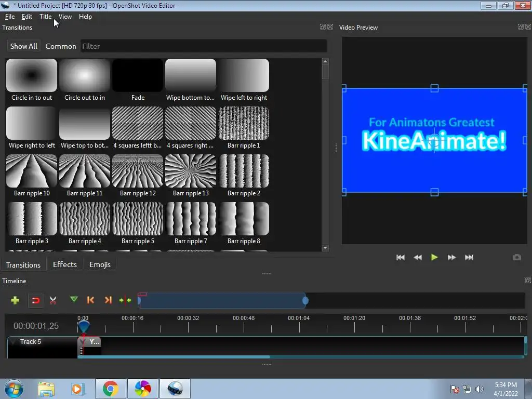Viewport: 532px width, 399px height.
Task: Select the Wipe right to left transition
Action: [32, 128]
